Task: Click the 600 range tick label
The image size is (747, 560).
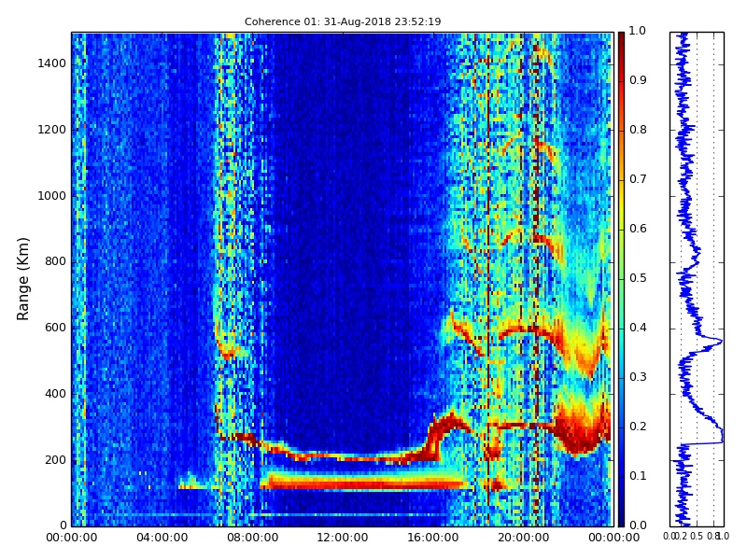Action: [56, 328]
